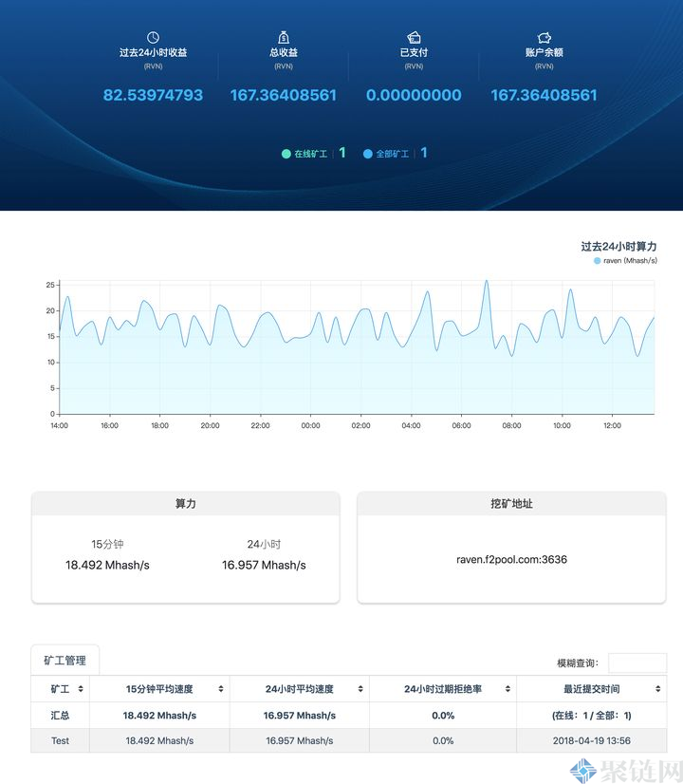This screenshot has height=784, width=683.
Task: Click (在线: 1 / 全部: 1) summary cell
Action: [592, 716]
